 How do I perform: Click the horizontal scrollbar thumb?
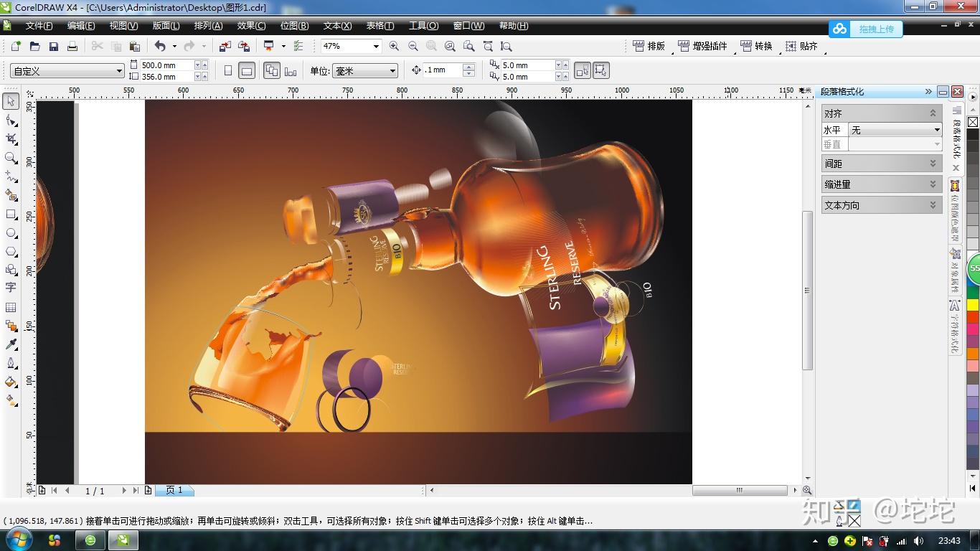pyautogui.click(x=740, y=491)
